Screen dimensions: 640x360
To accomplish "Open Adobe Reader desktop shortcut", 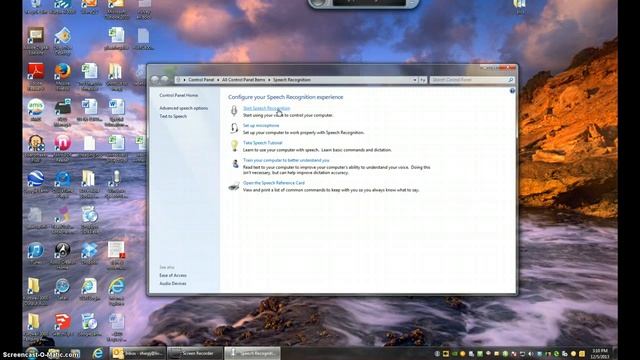I will [36, 76].
